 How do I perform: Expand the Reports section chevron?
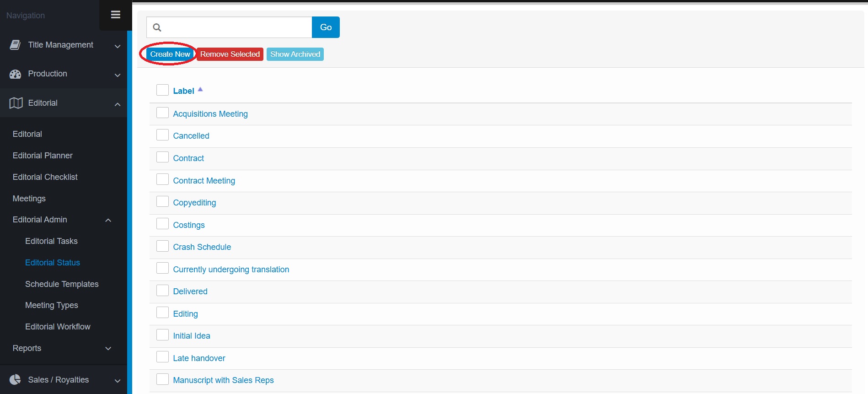(108, 349)
